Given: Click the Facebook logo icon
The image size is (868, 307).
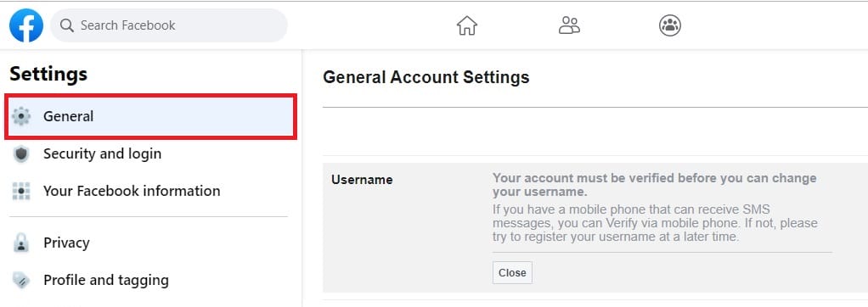Looking at the screenshot, I should 26,25.
